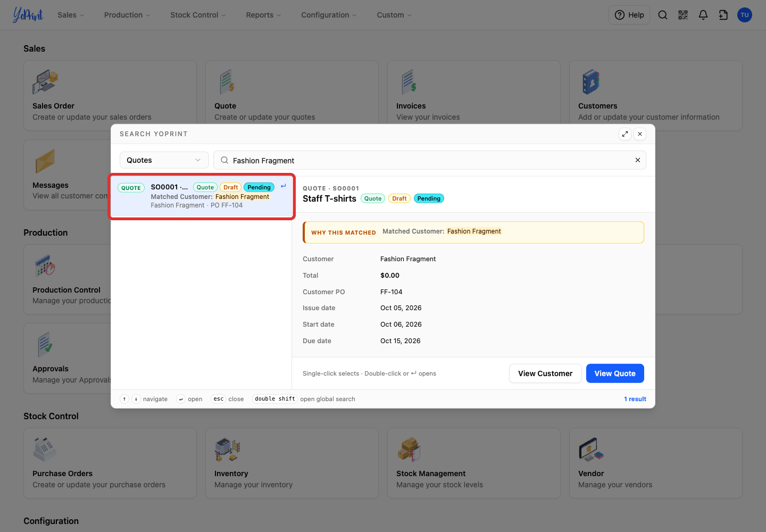Clear the Fashion Fragment search text
The width and height of the screenshot is (766, 532).
pyautogui.click(x=638, y=160)
